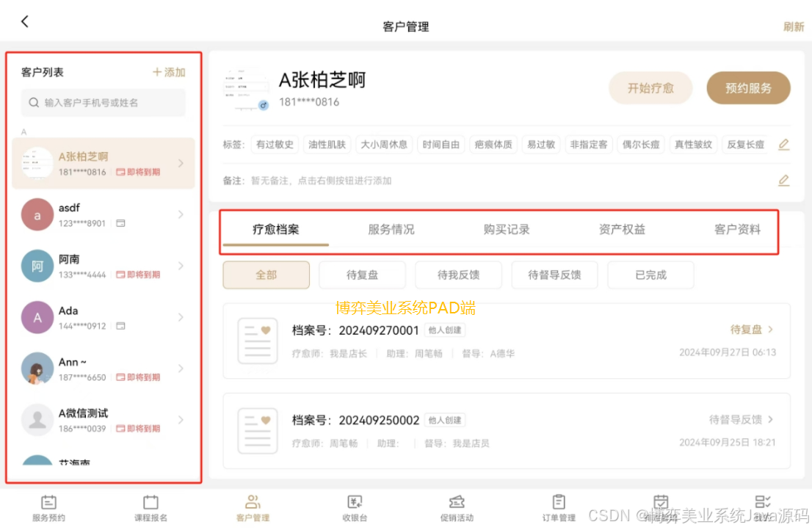Open 促销活动 in the bottom navigation
The image size is (812, 530).
point(457,508)
